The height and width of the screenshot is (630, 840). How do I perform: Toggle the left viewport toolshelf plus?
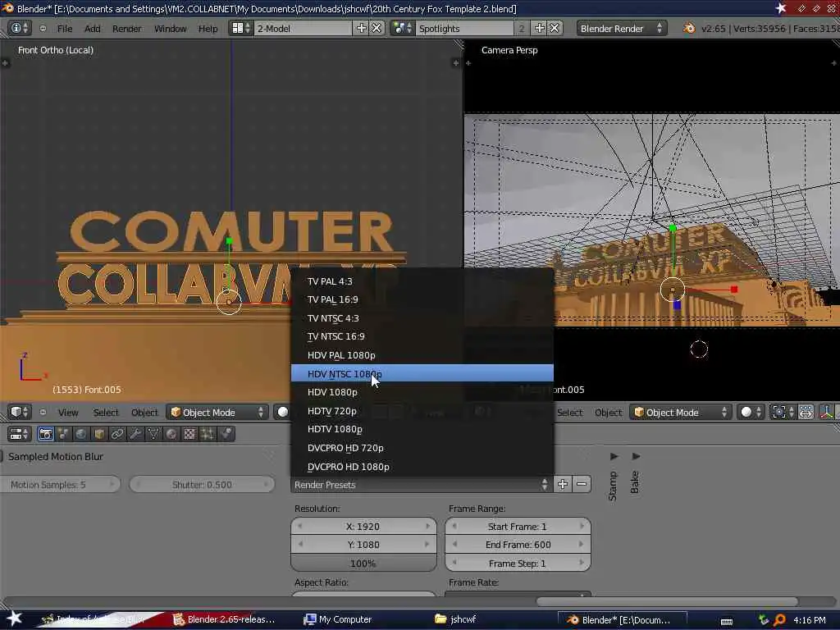6,63
